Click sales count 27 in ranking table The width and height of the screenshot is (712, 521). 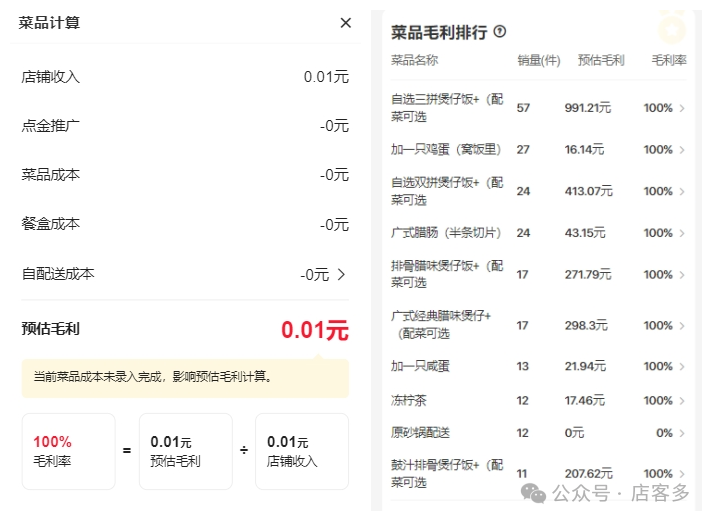click(x=523, y=149)
